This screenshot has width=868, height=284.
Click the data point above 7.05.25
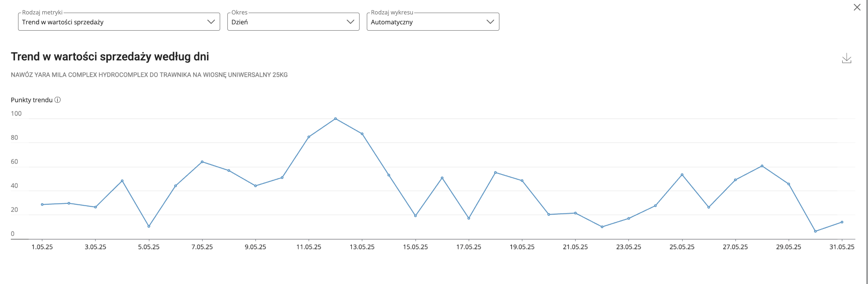click(x=202, y=162)
